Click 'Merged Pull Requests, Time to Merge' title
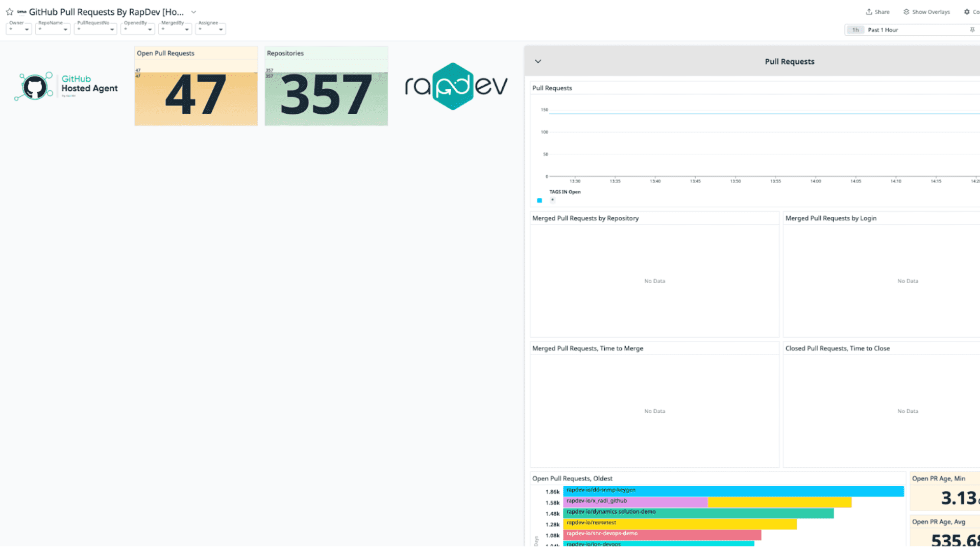The height and width of the screenshot is (551, 980). [x=587, y=348]
